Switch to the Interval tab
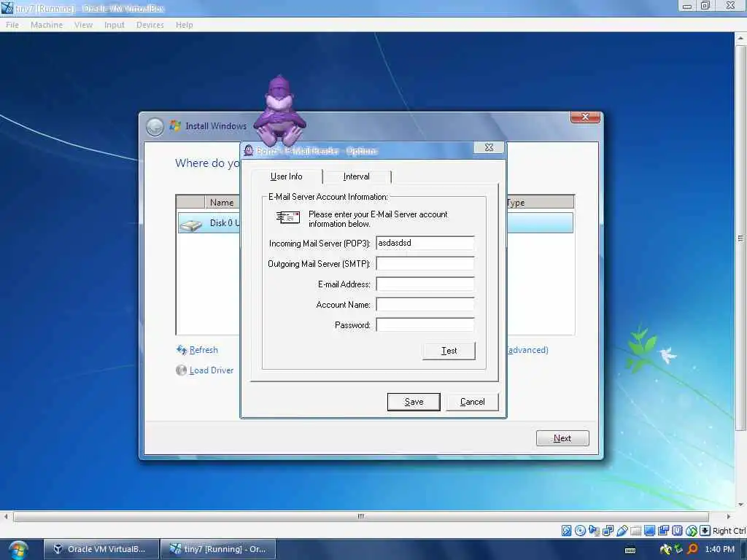This screenshot has width=747, height=560. coord(356,176)
